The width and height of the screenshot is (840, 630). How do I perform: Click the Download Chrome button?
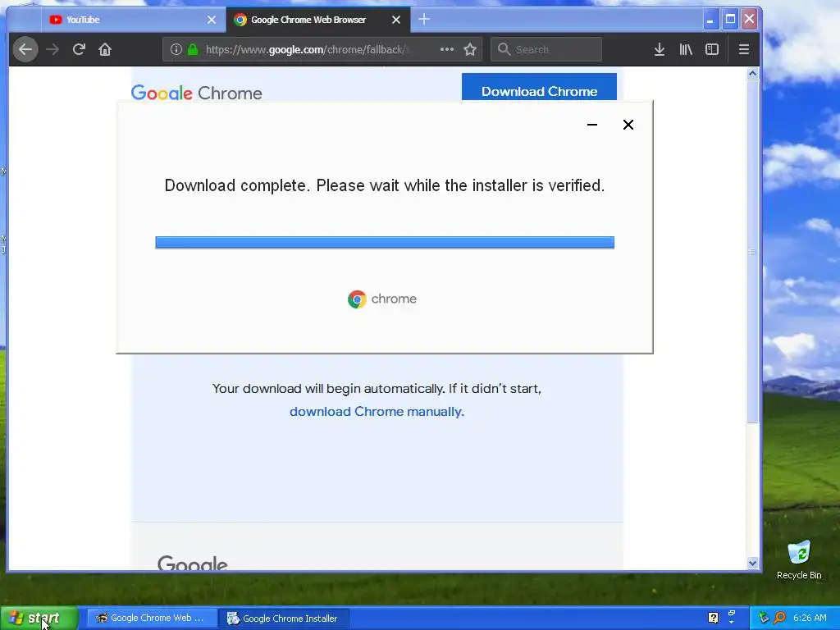click(x=539, y=87)
